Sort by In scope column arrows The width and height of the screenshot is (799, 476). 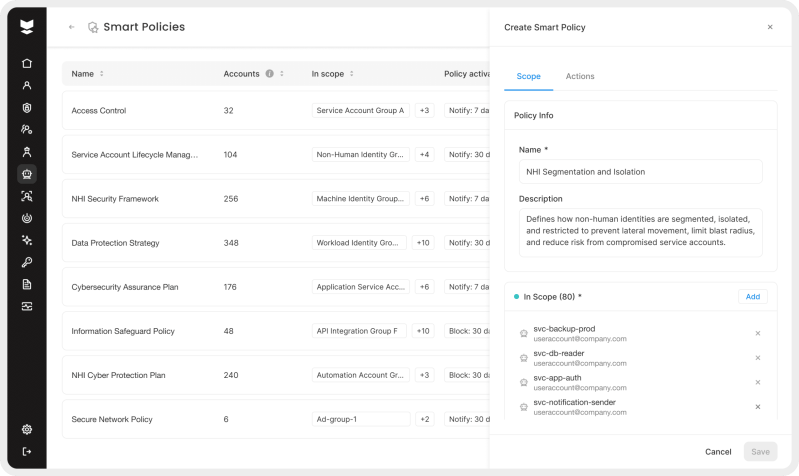tap(352, 73)
